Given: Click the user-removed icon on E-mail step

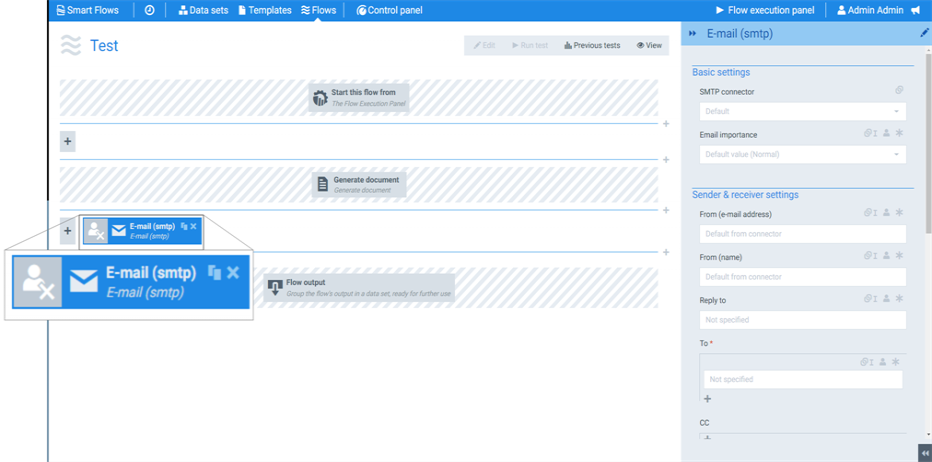Looking at the screenshot, I should tap(96, 231).
